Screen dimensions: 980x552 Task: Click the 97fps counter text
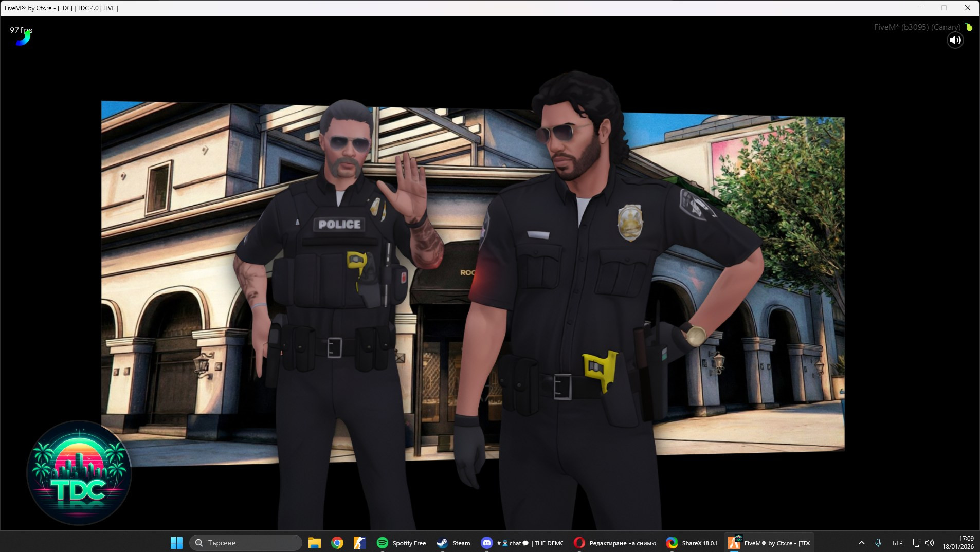[x=21, y=30]
